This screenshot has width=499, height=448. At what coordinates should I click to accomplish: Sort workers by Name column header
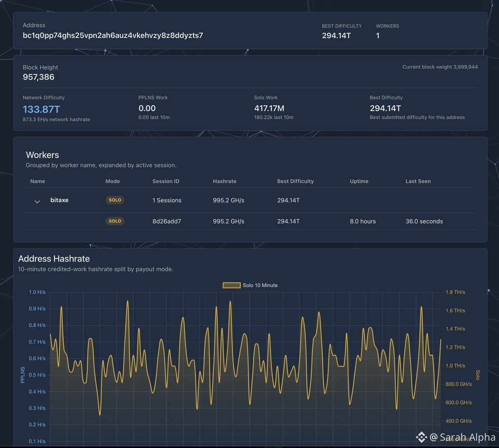tap(37, 181)
